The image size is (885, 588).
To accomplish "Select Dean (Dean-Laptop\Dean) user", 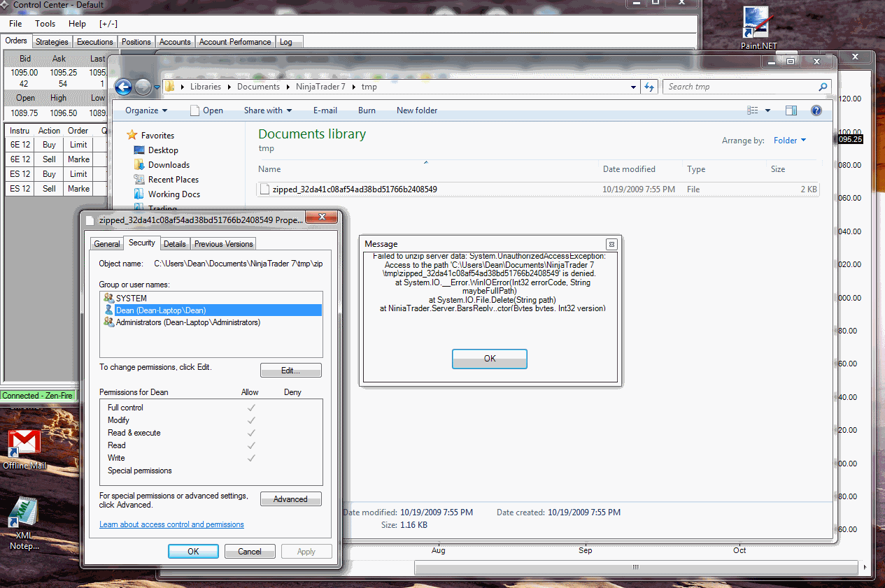I will click(211, 310).
